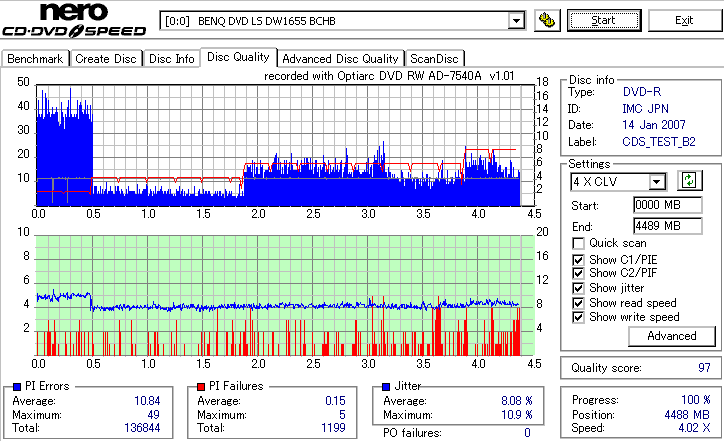This screenshot has height=441, width=724.
Task: Click Jitter average value 8.08 %
Action: pos(517,401)
